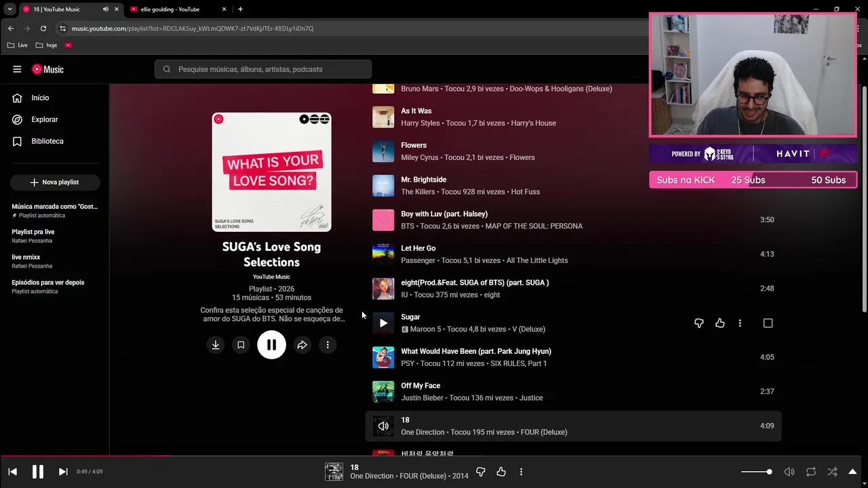Viewport: 868px width, 488px height.
Task: Open player bar more options menu
Action: point(521,472)
